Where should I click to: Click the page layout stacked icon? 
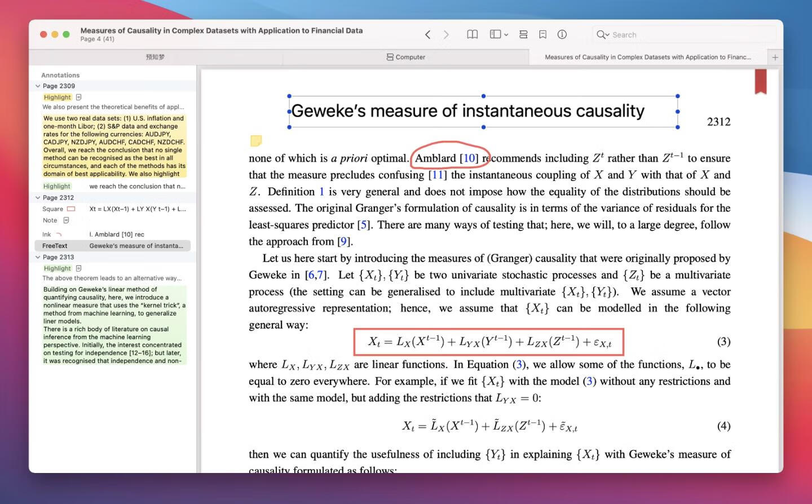(523, 34)
